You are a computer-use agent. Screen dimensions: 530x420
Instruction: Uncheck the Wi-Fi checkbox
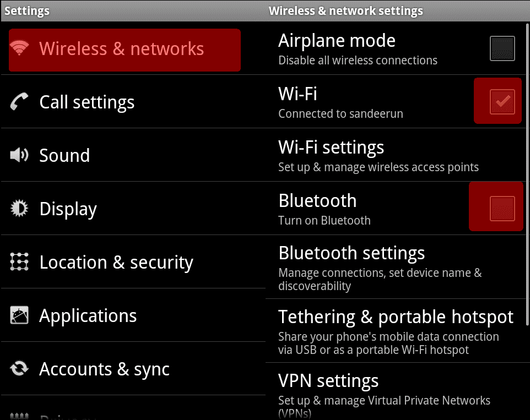502,101
